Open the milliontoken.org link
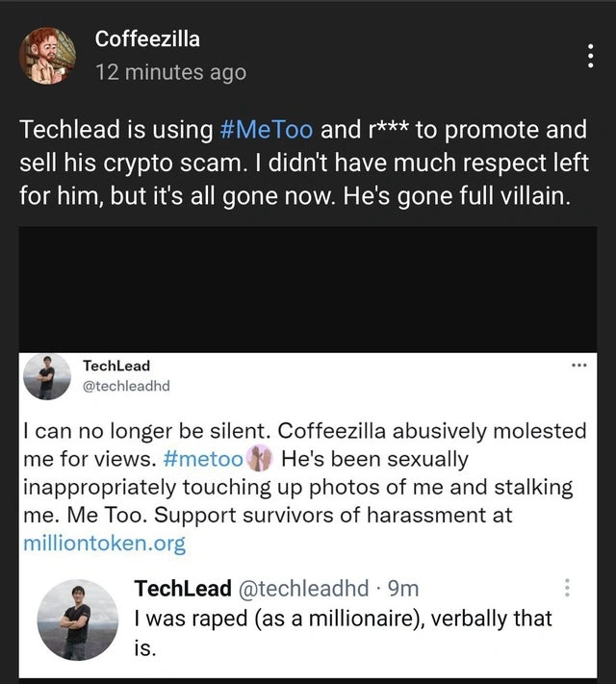The height and width of the screenshot is (684, 616). pos(103,544)
